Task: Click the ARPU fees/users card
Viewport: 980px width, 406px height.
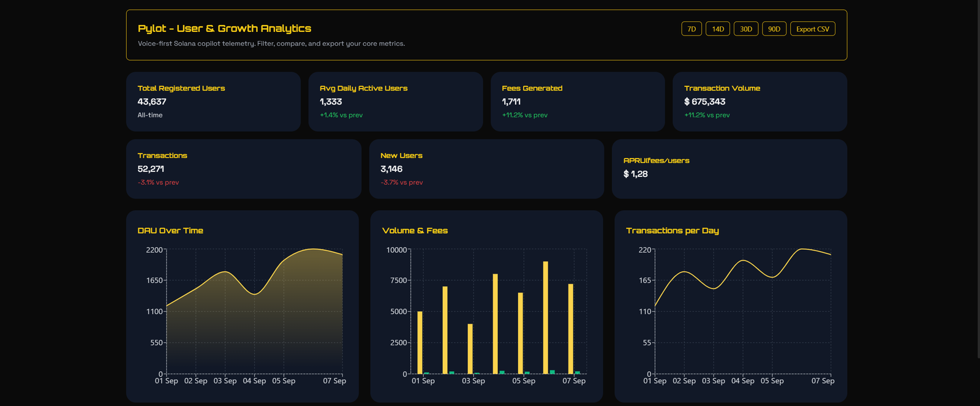Action: click(x=729, y=169)
